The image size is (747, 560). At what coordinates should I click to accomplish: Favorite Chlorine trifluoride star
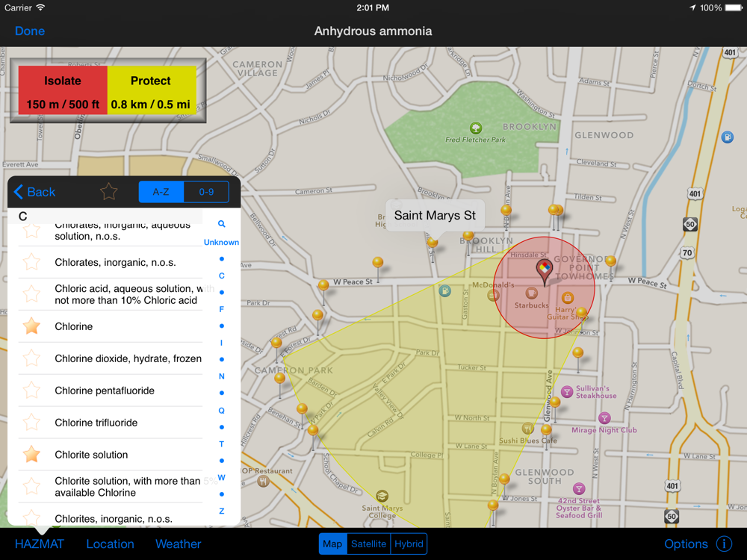pos(31,423)
